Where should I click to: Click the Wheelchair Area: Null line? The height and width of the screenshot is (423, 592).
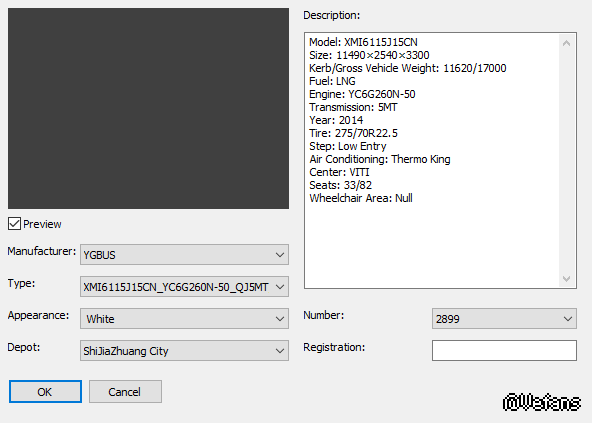(x=361, y=198)
